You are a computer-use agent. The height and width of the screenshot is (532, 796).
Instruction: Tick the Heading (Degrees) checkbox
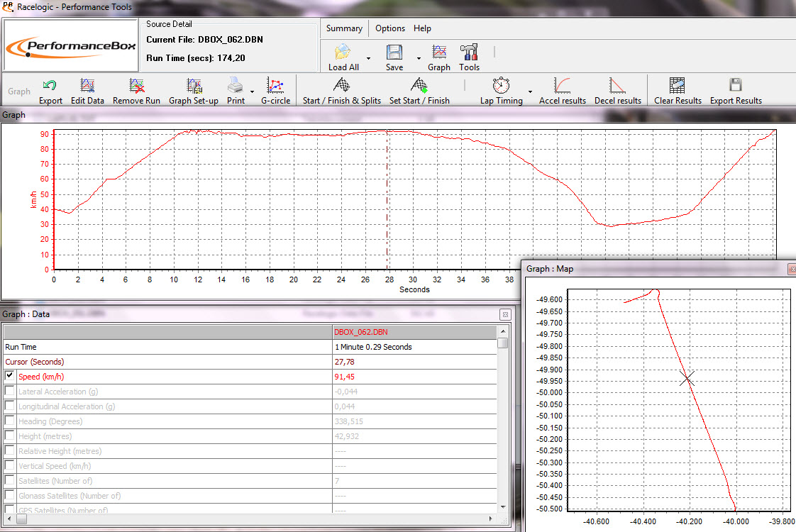[9, 421]
